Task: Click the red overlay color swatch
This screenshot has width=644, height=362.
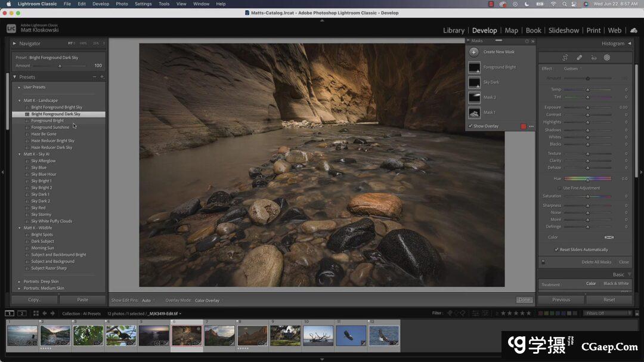Action: [x=524, y=126]
